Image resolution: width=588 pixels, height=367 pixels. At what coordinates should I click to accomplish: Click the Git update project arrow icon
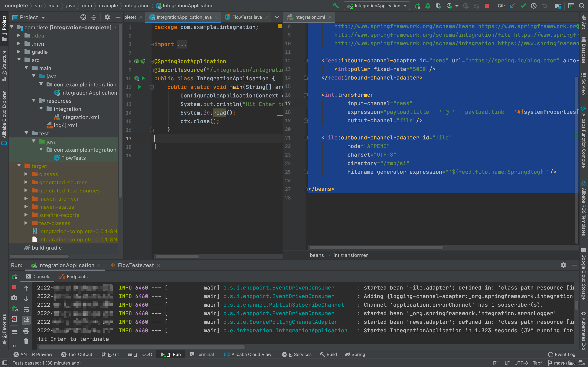pyautogui.click(x=512, y=6)
